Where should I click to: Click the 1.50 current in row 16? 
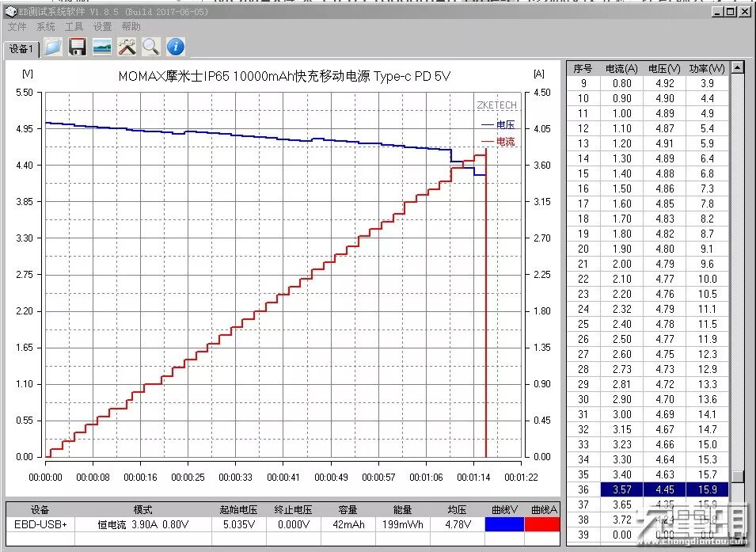point(621,188)
